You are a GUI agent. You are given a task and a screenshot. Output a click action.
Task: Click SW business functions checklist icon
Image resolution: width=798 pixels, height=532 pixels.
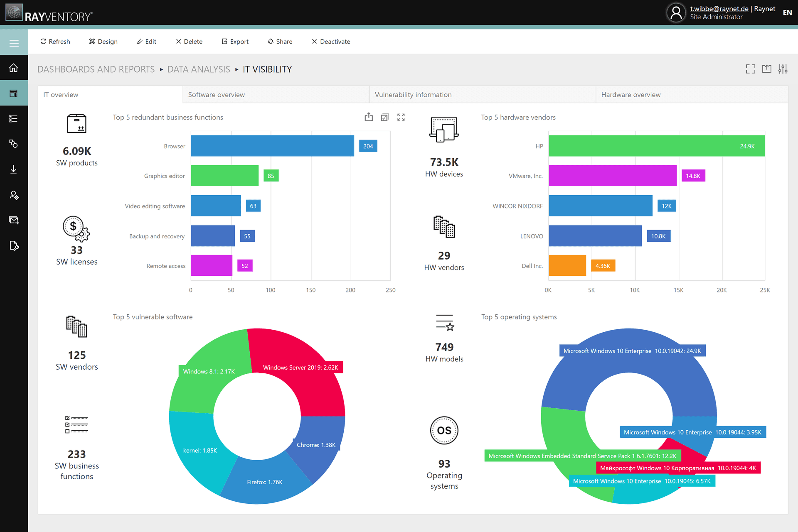77,424
